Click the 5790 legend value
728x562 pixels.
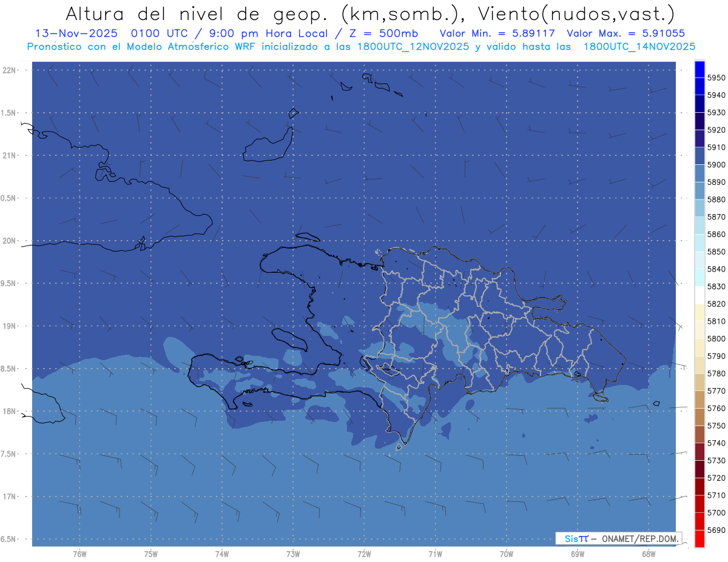pos(716,356)
